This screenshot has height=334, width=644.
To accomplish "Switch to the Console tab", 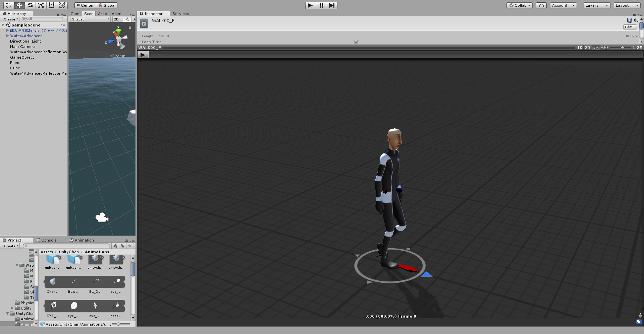I will [47, 240].
